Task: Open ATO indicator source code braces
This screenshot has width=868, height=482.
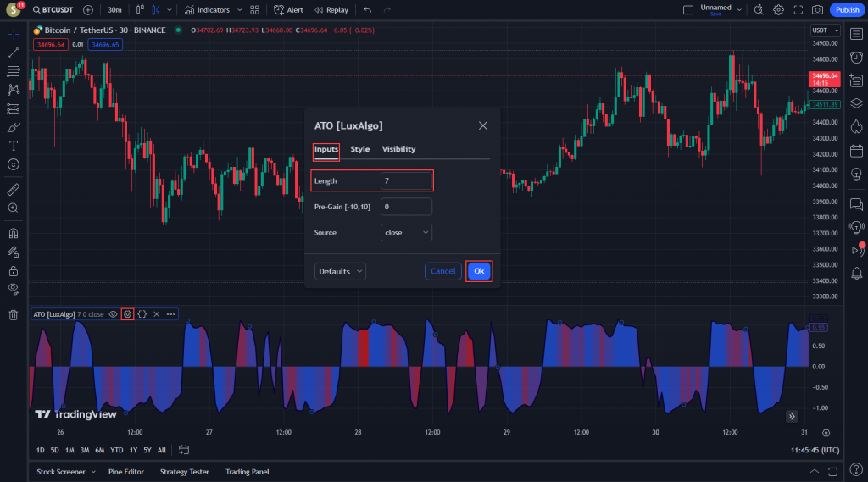Action: click(142, 314)
